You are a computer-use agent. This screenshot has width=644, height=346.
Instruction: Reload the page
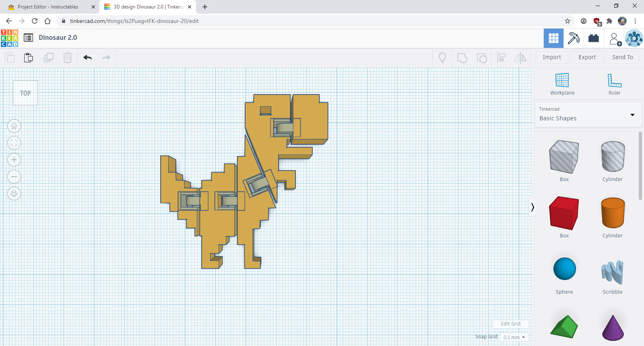click(35, 21)
